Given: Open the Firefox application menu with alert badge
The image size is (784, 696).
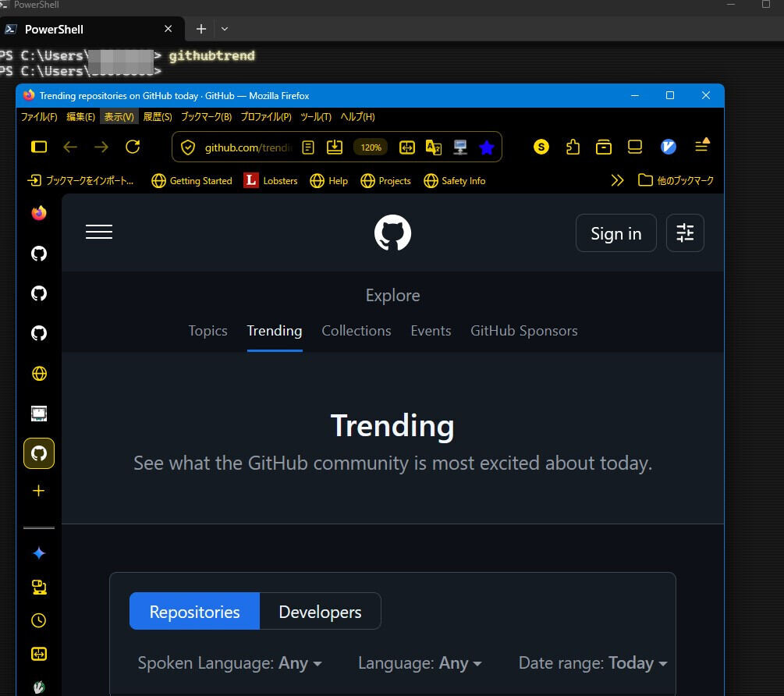Looking at the screenshot, I should click(x=702, y=145).
